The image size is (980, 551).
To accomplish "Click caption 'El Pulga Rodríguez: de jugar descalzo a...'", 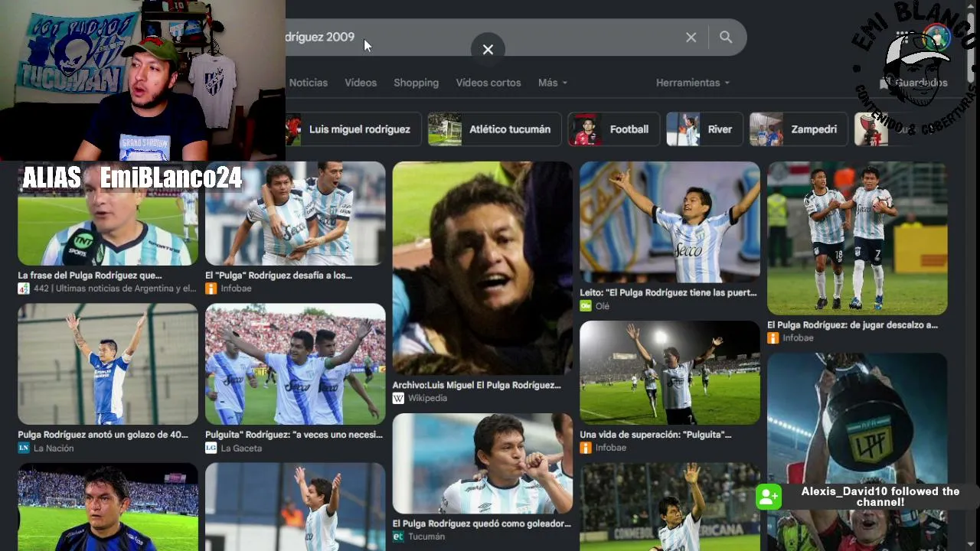I will pos(852,324).
